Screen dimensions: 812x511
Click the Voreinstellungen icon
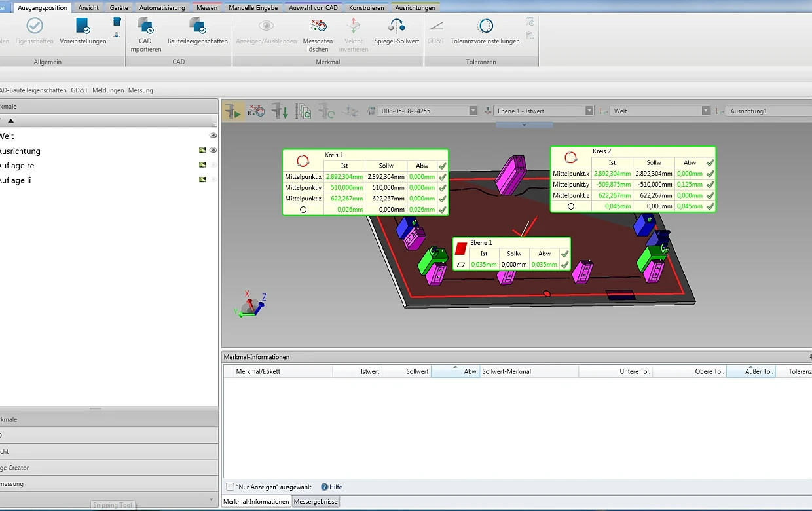pos(83,26)
